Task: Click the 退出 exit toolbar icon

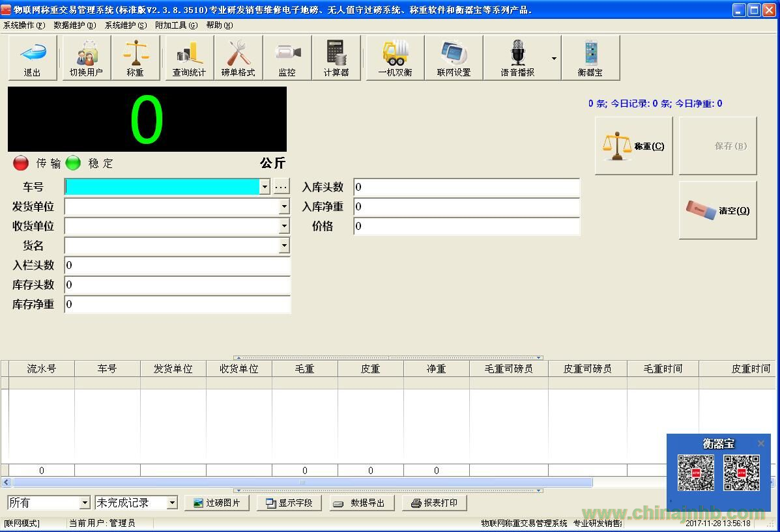Action: [33, 58]
